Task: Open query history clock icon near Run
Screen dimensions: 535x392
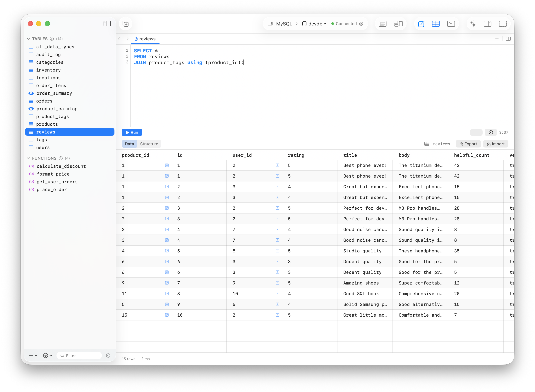Action: [x=491, y=132]
